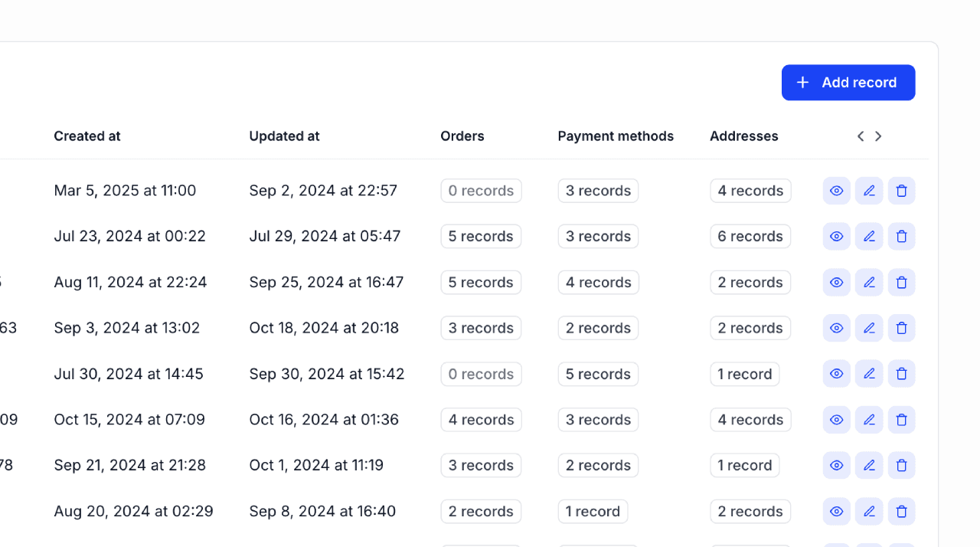The image size is (980, 547).
Task: Show previous columns with left chevron
Action: pyautogui.click(x=861, y=136)
